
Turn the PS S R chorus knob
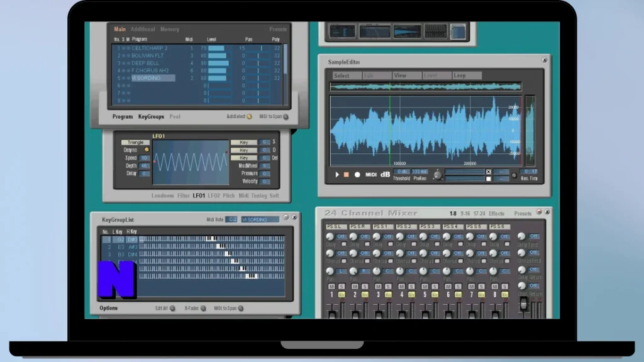click(x=353, y=254)
